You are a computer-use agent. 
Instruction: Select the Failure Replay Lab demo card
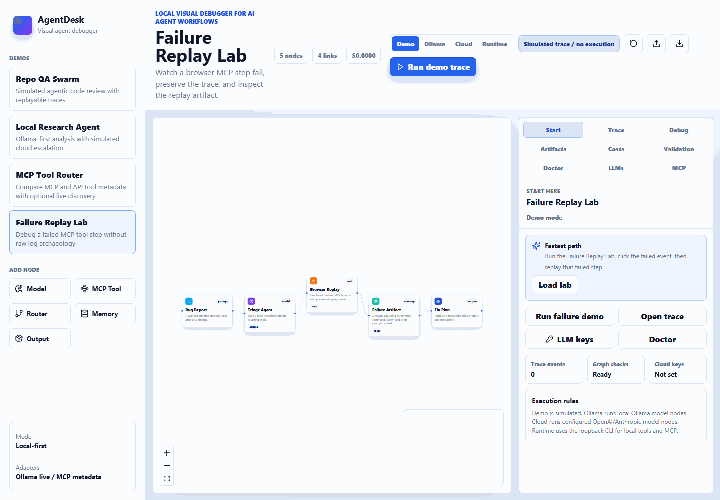pyautogui.click(x=73, y=232)
